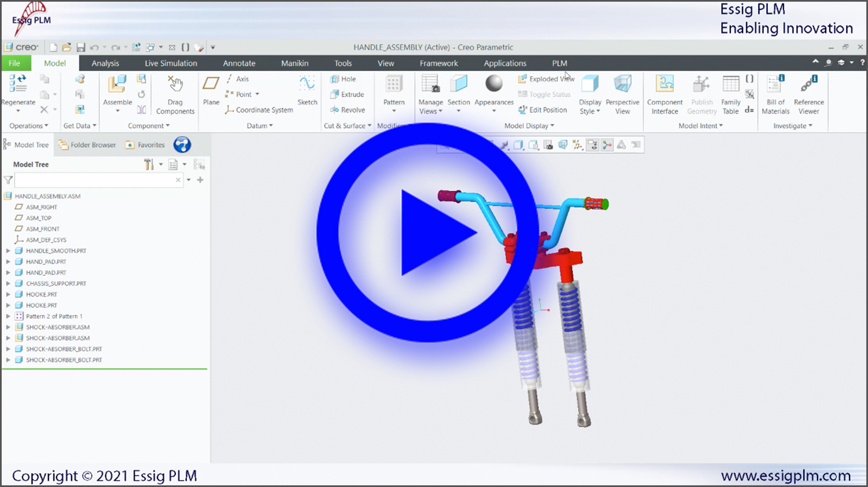The height and width of the screenshot is (487, 868).
Task: Expand first SHOCK-ABSORBER.ASM node
Action: [x=8, y=327]
